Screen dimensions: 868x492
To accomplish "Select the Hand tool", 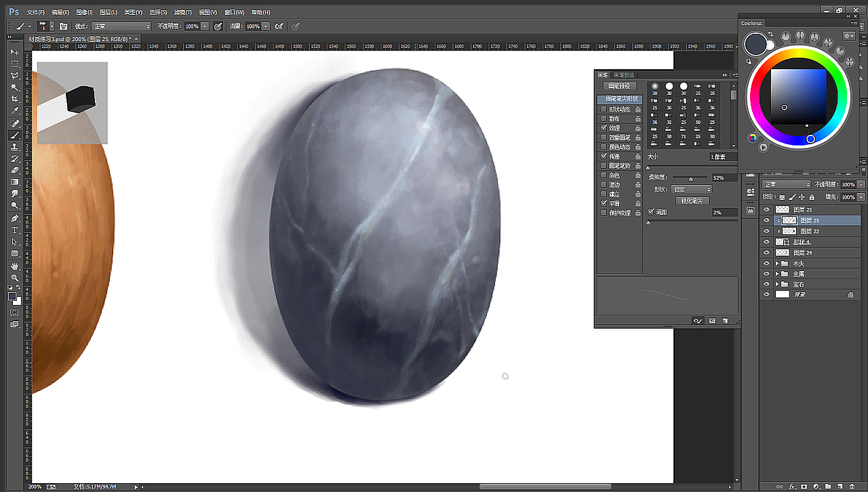I will coord(15,266).
